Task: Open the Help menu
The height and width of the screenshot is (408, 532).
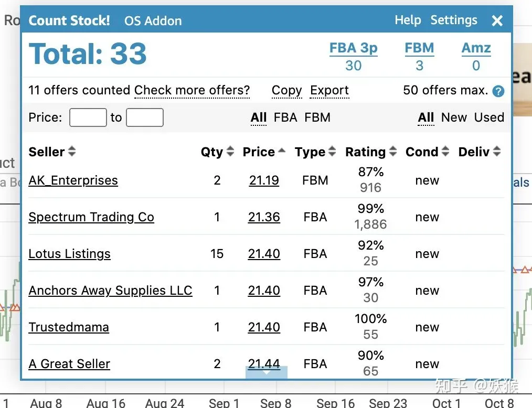Action: [x=408, y=20]
